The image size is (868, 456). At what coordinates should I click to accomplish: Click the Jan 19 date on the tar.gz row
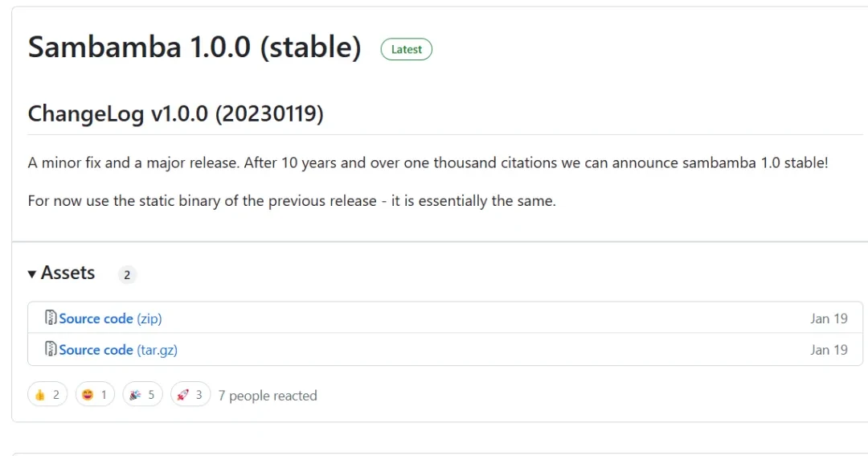tap(829, 350)
